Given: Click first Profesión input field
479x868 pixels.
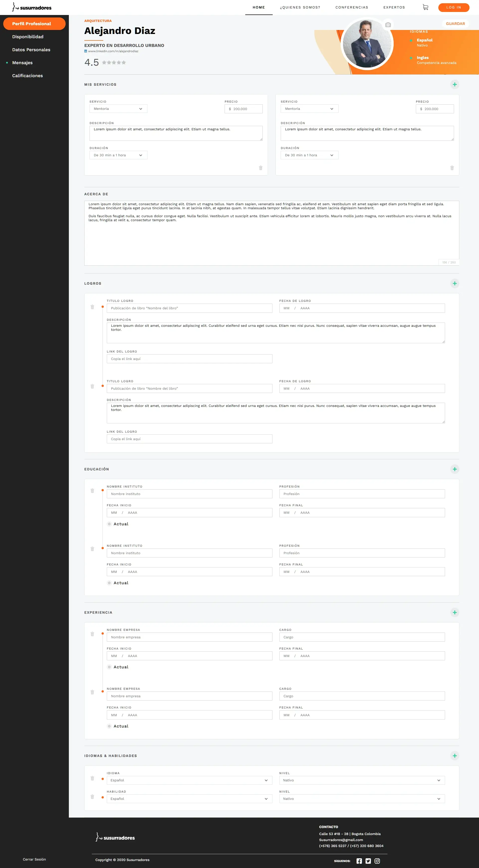Looking at the screenshot, I should 362,494.
